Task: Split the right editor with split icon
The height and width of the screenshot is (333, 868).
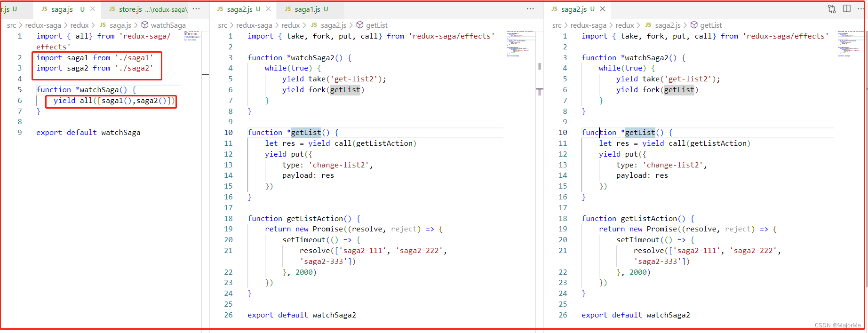Action: [x=847, y=9]
